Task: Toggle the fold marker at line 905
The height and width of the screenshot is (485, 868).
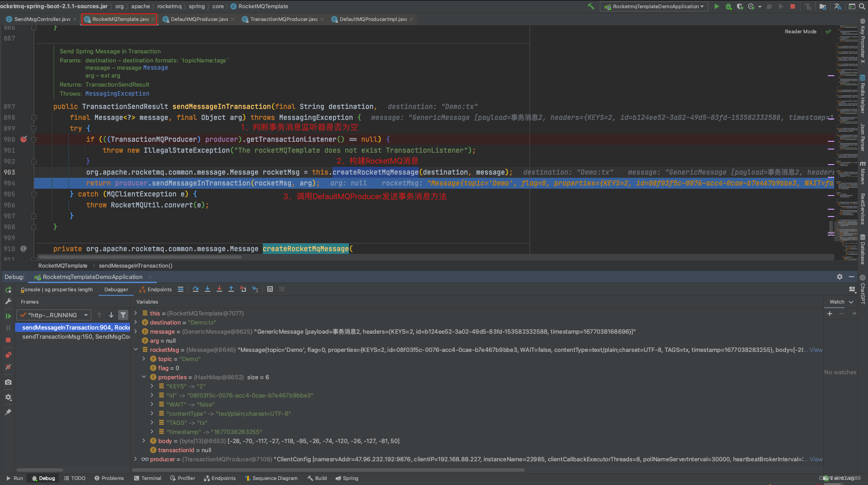Action: [34, 194]
